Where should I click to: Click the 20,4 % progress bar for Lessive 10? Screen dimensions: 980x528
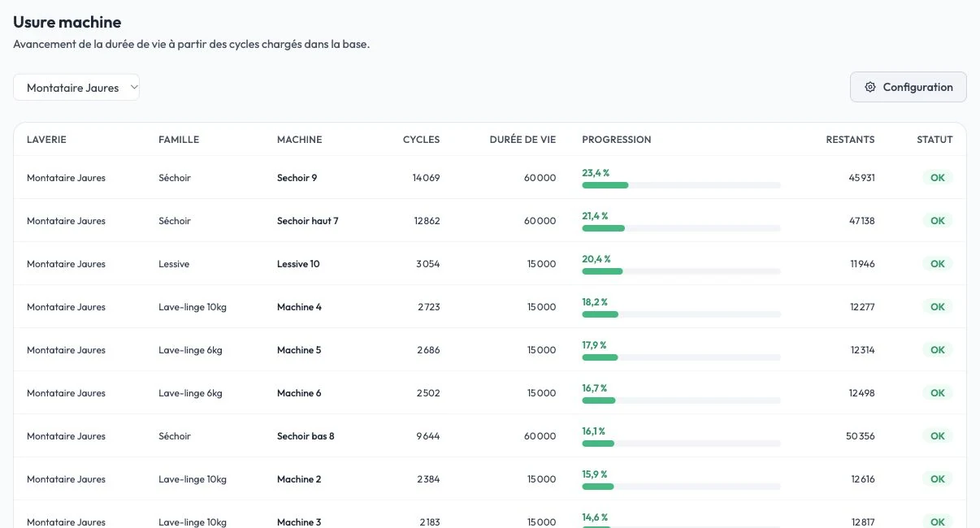pos(681,271)
